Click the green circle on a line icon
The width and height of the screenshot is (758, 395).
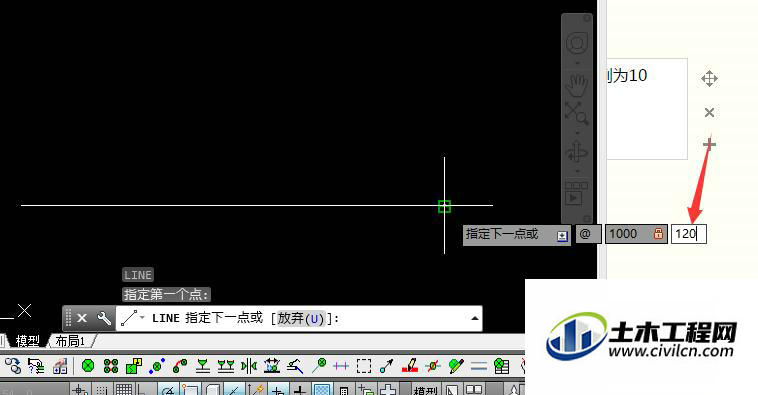pyautogui.click(x=319, y=366)
